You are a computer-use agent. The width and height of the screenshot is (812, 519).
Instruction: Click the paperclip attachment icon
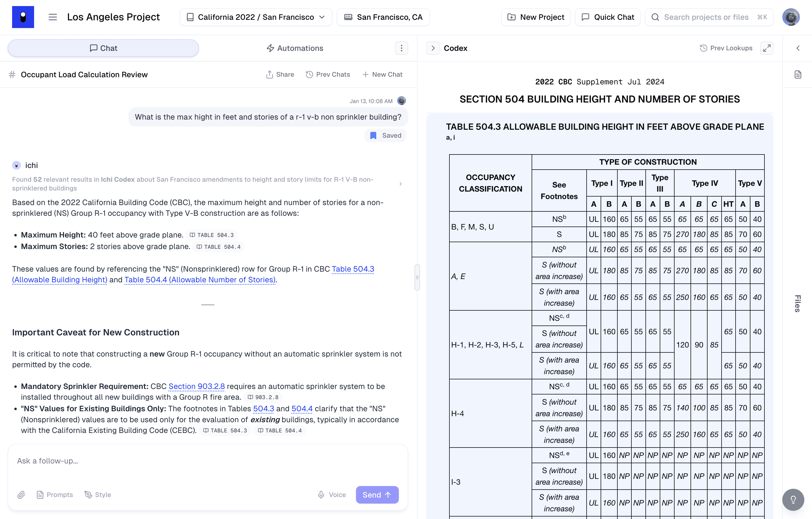(x=21, y=494)
